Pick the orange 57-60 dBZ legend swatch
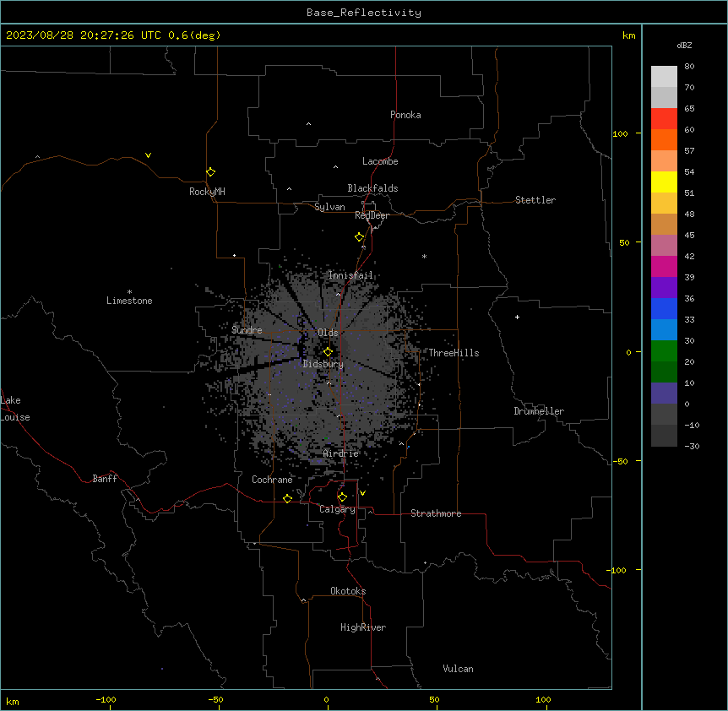Viewport: 728px width, 711px height. tap(664, 139)
